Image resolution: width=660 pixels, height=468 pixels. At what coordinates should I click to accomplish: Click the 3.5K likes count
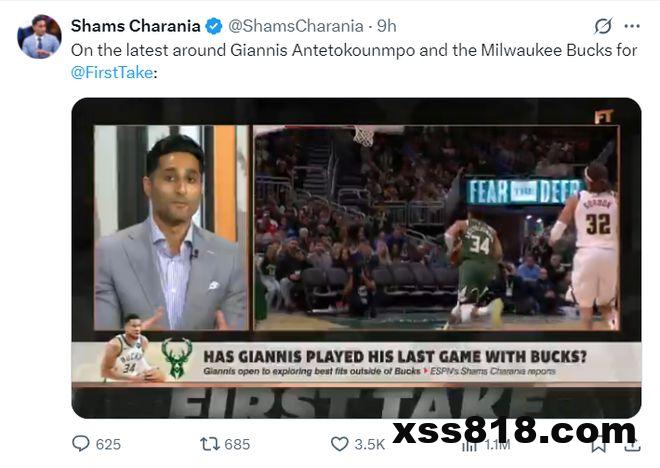pyautogui.click(x=370, y=444)
